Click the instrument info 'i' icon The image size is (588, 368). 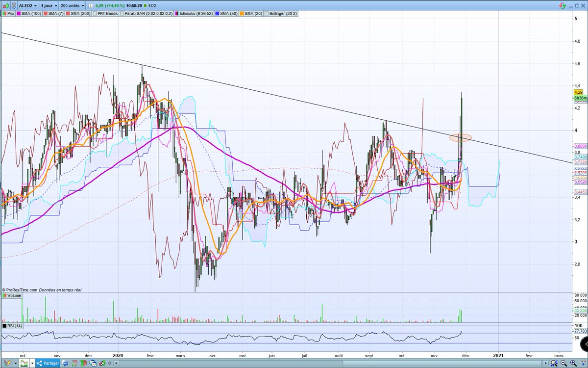click(x=91, y=6)
